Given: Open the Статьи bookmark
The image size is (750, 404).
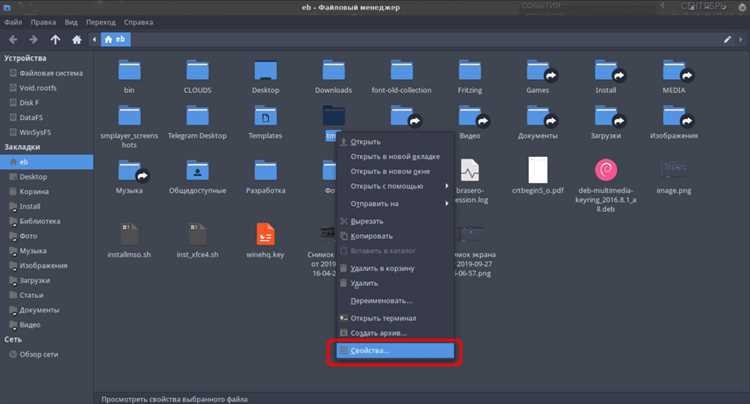Looking at the screenshot, I should click(47, 295).
